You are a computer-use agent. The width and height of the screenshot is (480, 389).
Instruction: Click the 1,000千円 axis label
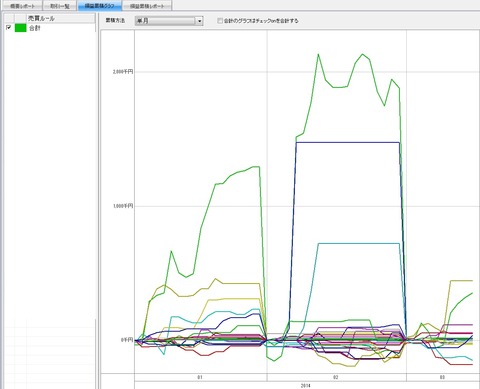point(123,206)
